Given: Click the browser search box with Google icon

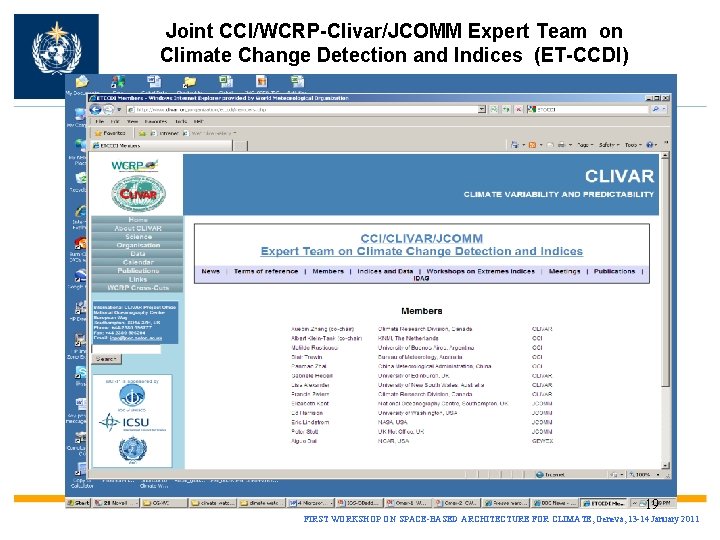Looking at the screenshot, I should (x=587, y=109).
